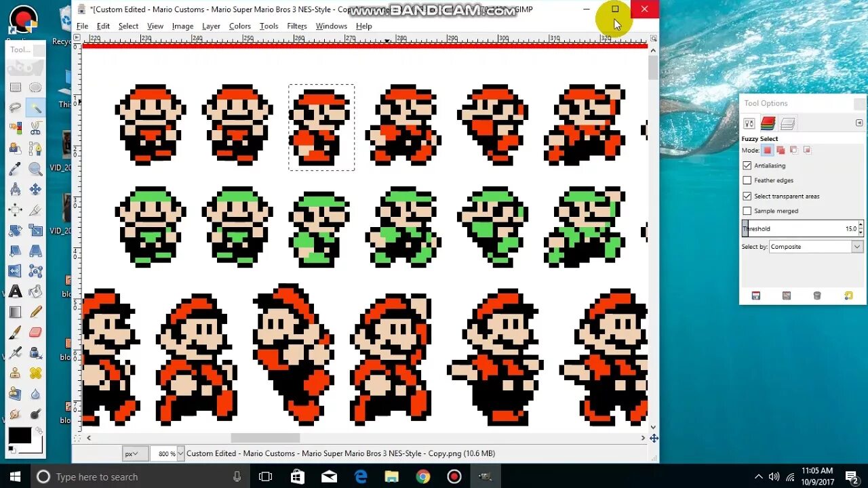
Task: Select the Scissors Select tool
Action: (35, 127)
